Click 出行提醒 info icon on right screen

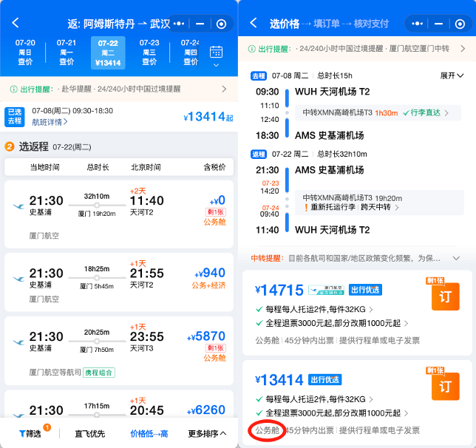pyautogui.click(x=251, y=49)
